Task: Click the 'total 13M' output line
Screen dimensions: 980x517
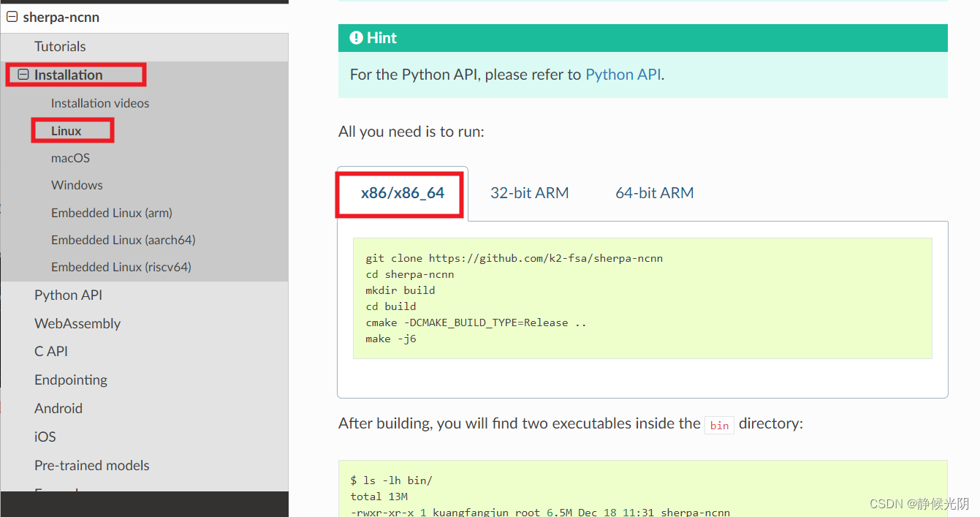Action: [x=379, y=497]
